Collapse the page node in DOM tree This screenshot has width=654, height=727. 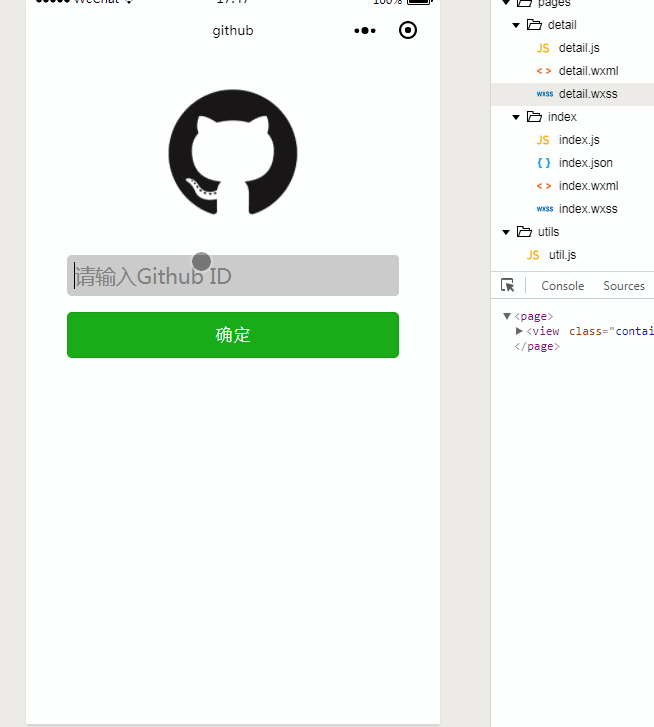pyautogui.click(x=507, y=316)
